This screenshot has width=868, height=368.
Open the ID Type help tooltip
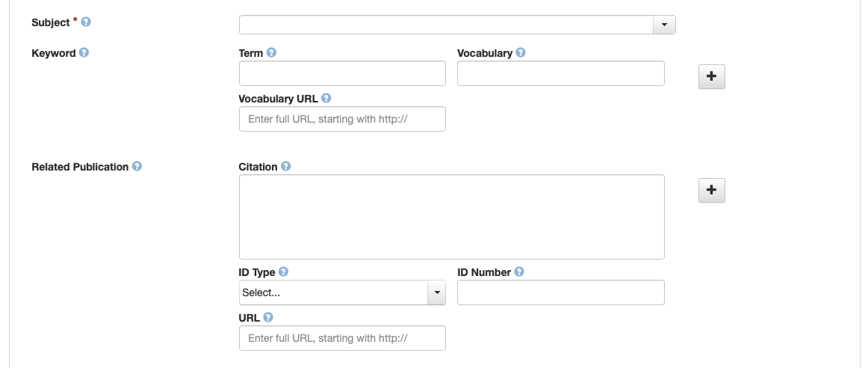[283, 272]
